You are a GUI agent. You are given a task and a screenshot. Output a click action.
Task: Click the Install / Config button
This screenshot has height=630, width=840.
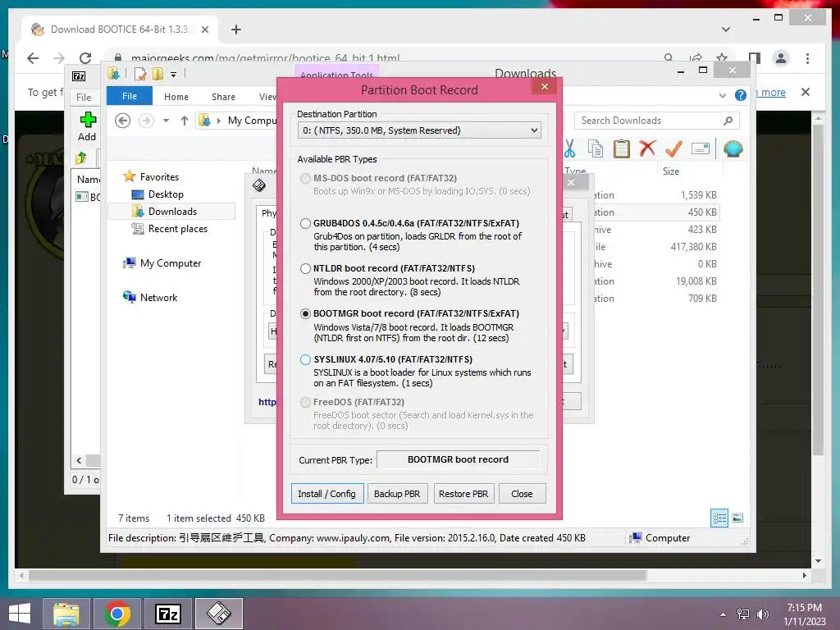(326, 493)
